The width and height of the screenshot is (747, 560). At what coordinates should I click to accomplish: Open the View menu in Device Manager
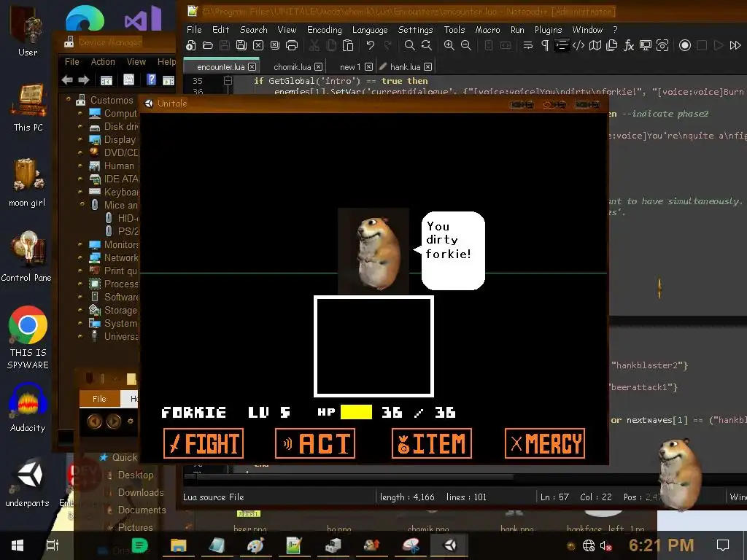(x=136, y=62)
